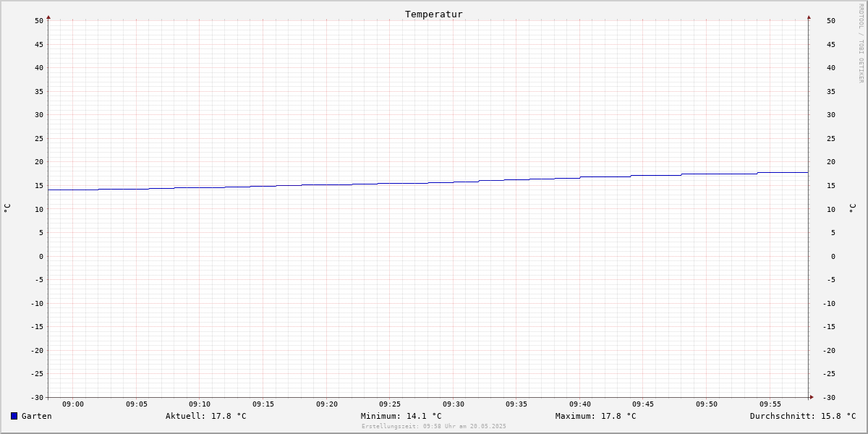The image size is (868, 434).
Task: Click the 09:45 time axis label
Action: pos(643,404)
